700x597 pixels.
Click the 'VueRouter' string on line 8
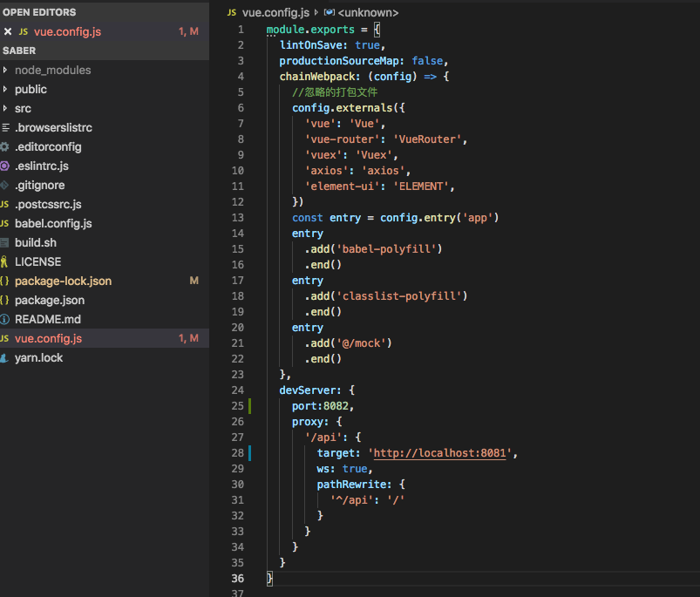tap(427, 139)
